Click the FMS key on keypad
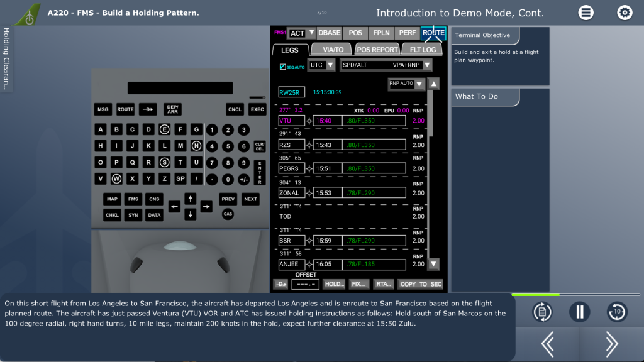The height and width of the screenshot is (362, 644). click(x=133, y=199)
